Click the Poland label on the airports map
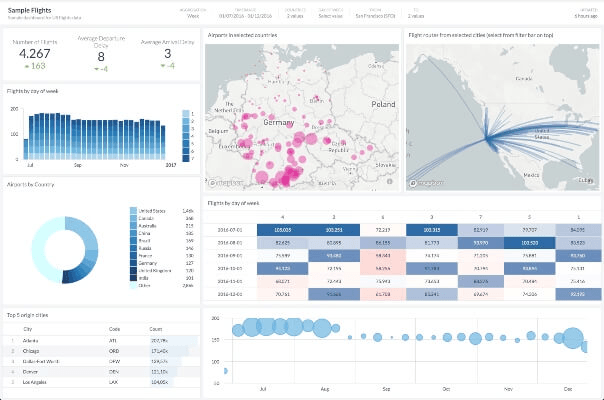 pyautogui.click(x=383, y=104)
